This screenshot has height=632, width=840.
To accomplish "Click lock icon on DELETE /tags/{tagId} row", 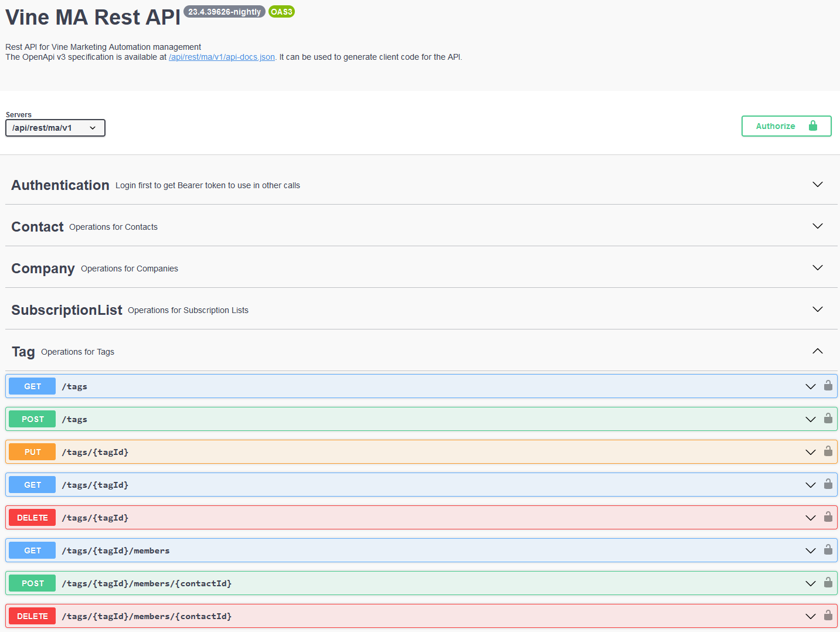I will [x=828, y=517].
